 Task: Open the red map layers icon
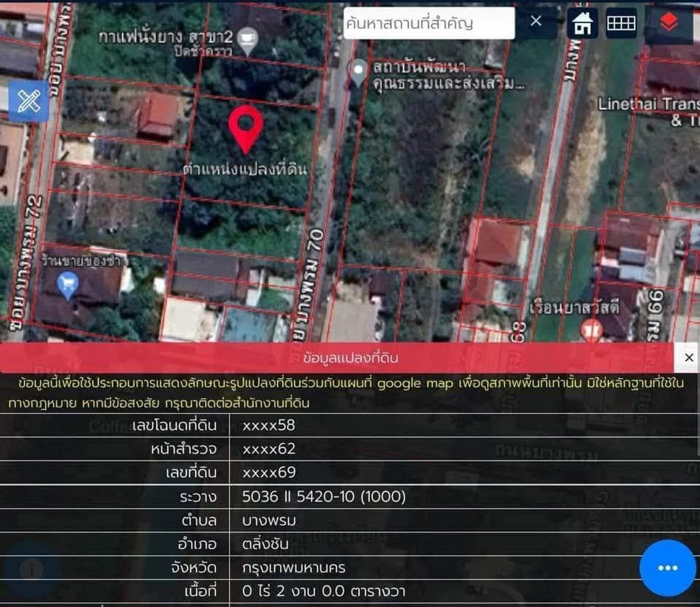(x=669, y=23)
